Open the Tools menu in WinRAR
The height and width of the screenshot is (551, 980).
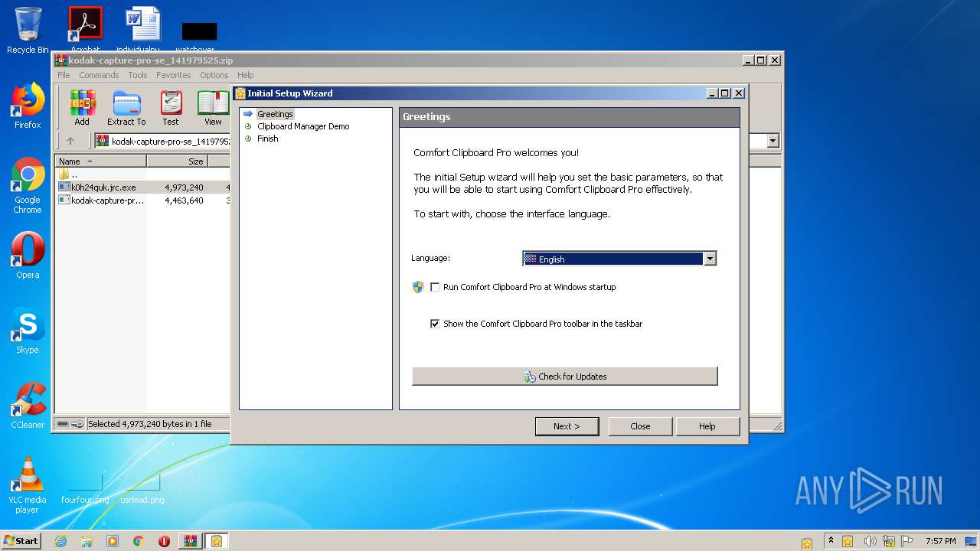[138, 75]
